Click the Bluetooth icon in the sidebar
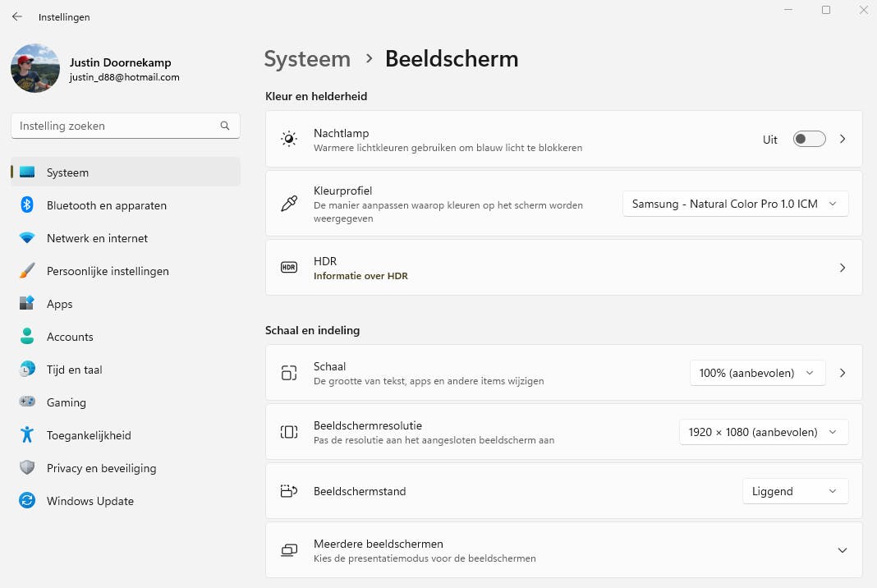The width and height of the screenshot is (877, 588). (x=27, y=205)
